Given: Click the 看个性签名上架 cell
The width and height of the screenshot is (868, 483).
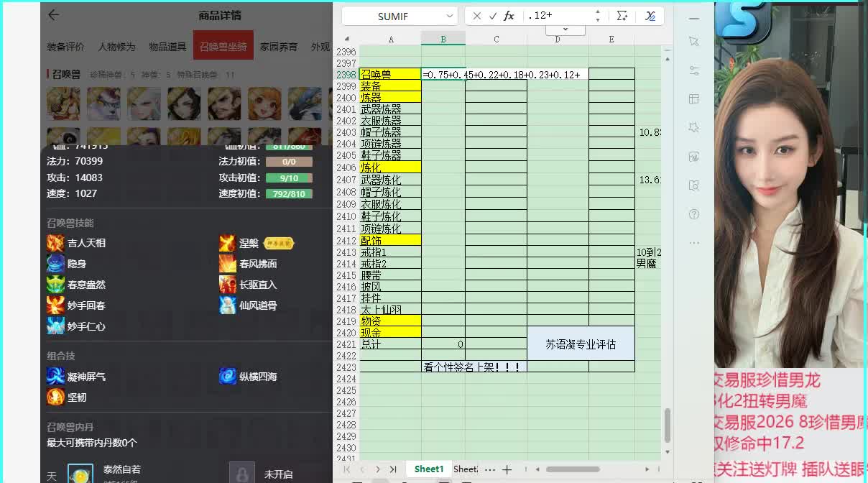Looking at the screenshot, I should tap(474, 367).
